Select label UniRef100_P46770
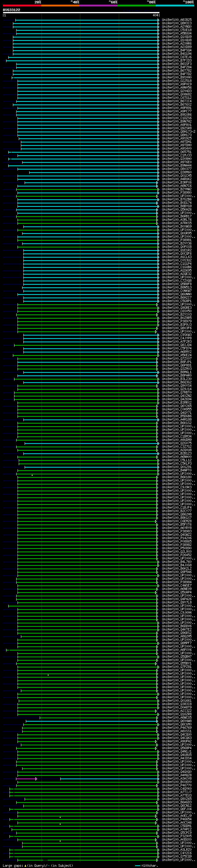The height and width of the screenshot is (868, 197). 177,785
